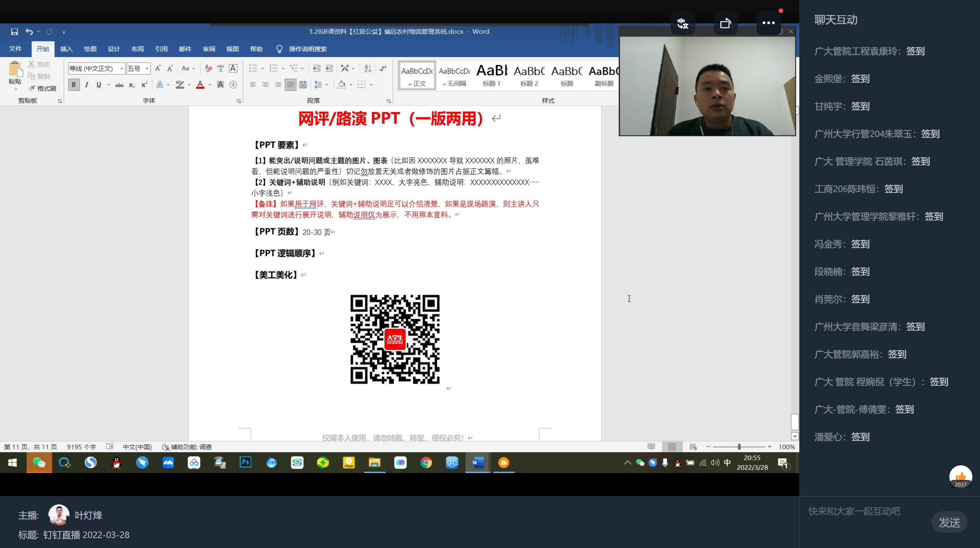The height and width of the screenshot is (548, 980).
Task: Open Read Mode view in status bar
Action: tap(651, 447)
